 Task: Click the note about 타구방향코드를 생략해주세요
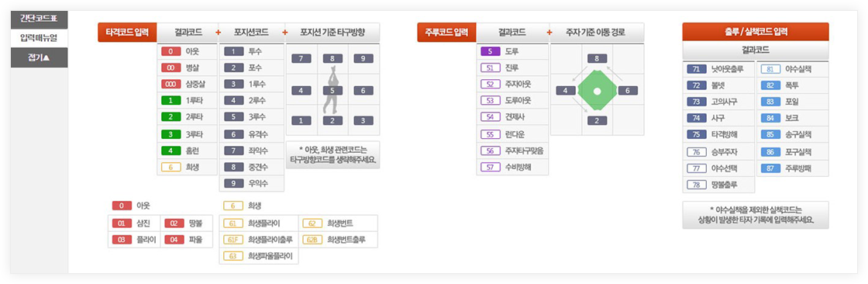(x=332, y=154)
